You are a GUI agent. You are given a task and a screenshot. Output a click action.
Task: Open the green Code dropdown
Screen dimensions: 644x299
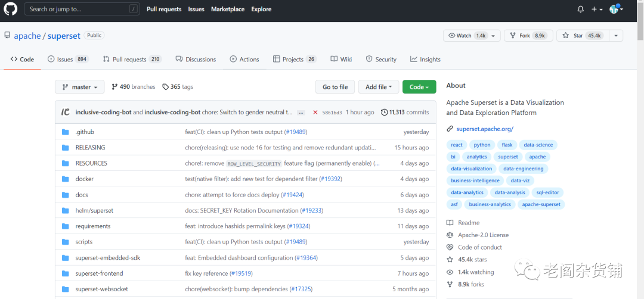(x=419, y=87)
